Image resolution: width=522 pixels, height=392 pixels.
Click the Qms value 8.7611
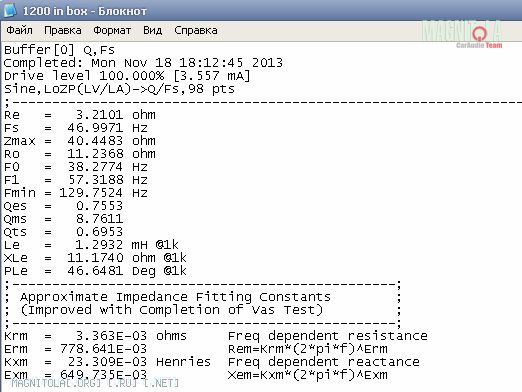tap(99, 219)
